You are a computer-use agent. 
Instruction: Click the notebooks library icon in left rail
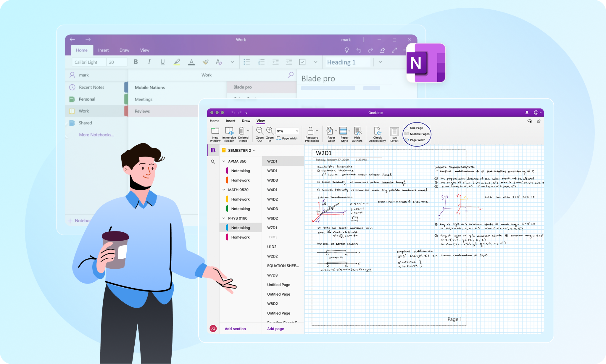coord(213,150)
